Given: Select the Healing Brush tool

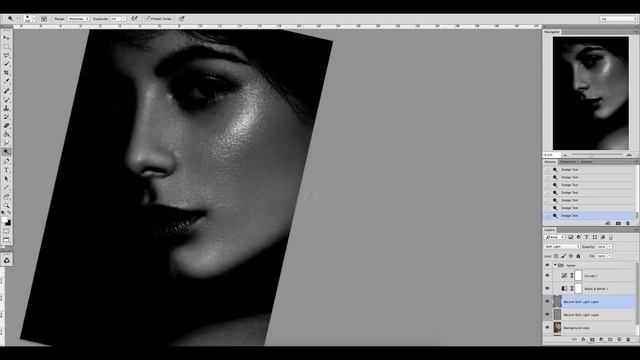Looking at the screenshot, I should pos(6,91).
